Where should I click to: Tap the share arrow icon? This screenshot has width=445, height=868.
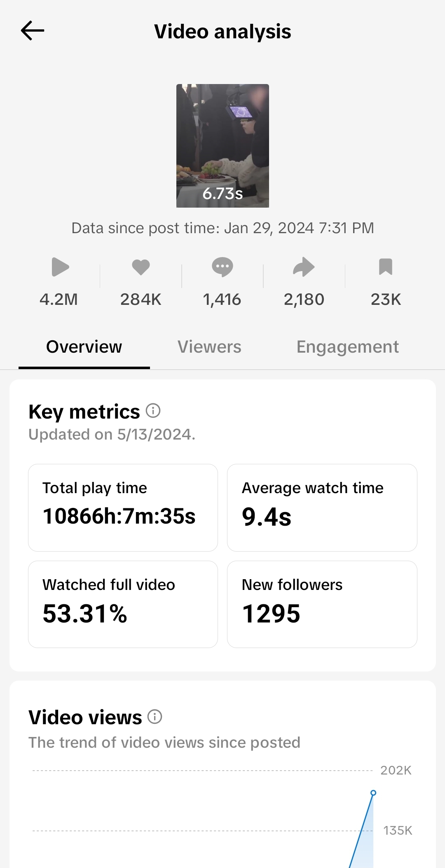pos(304,267)
